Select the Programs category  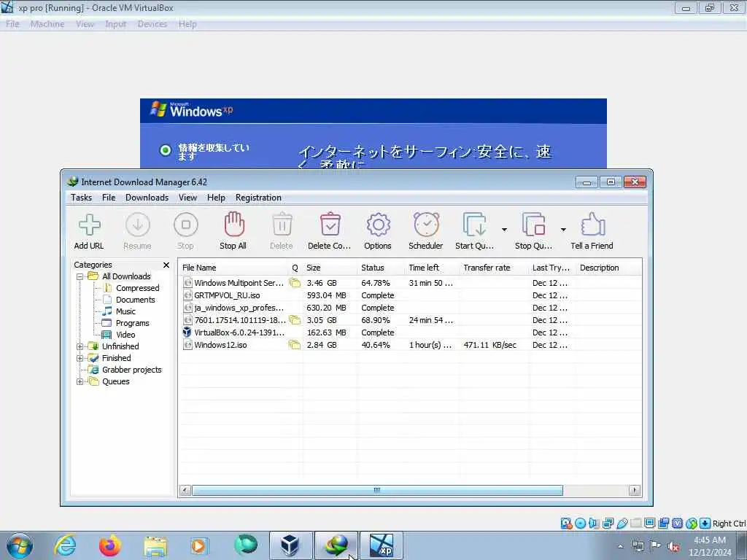pos(133,323)
